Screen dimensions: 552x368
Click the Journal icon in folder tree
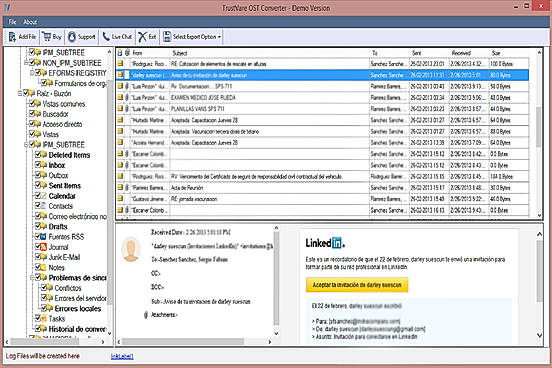click(x=44, y=247)
